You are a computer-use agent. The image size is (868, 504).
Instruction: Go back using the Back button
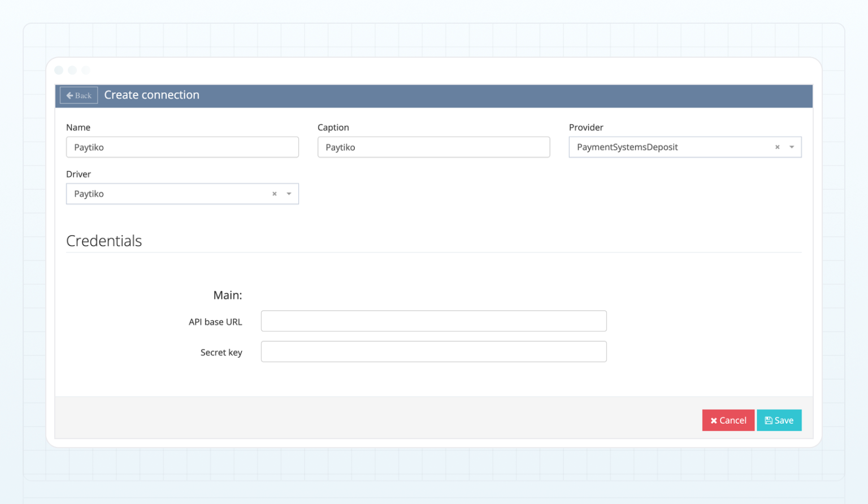(x=79, y=95)
